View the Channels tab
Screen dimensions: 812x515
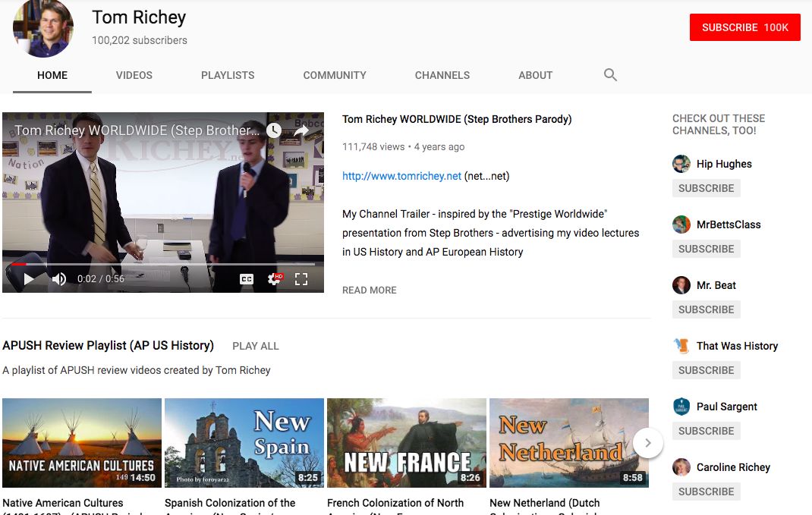tap(442, 76)
